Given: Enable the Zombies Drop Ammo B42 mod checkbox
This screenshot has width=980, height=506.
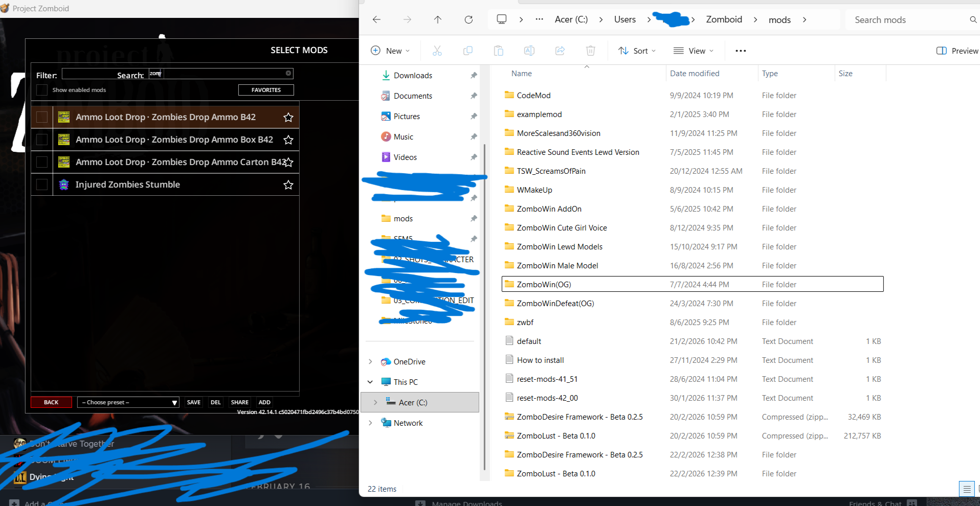Looking at the screenshot, I should pos(42,117).
